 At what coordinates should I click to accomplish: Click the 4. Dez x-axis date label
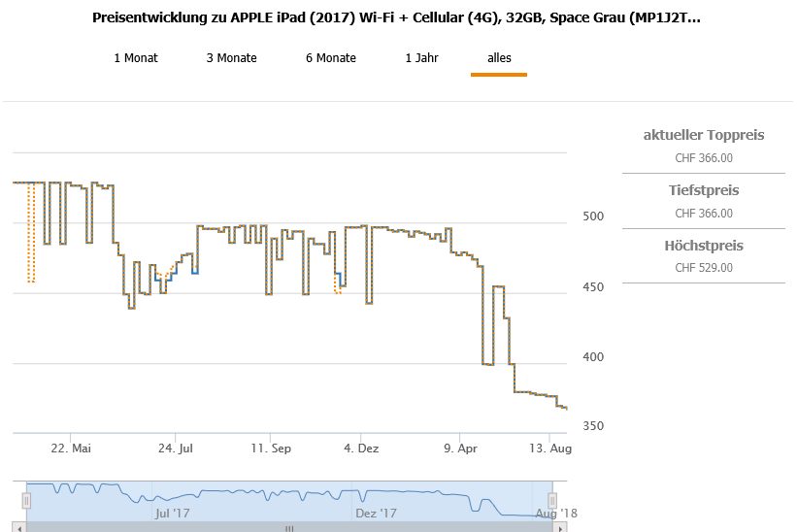pos(361,449)
